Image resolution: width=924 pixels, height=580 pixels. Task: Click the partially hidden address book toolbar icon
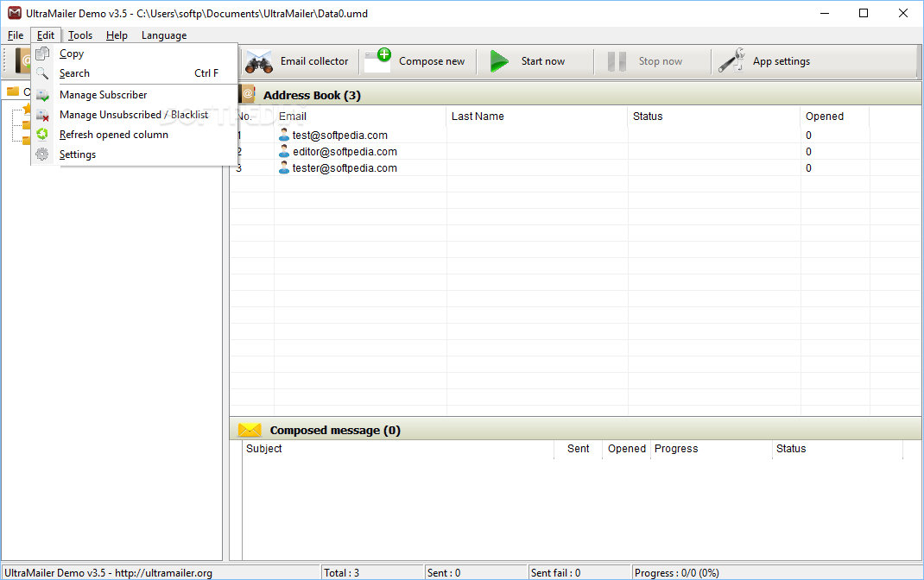(23, 60)
